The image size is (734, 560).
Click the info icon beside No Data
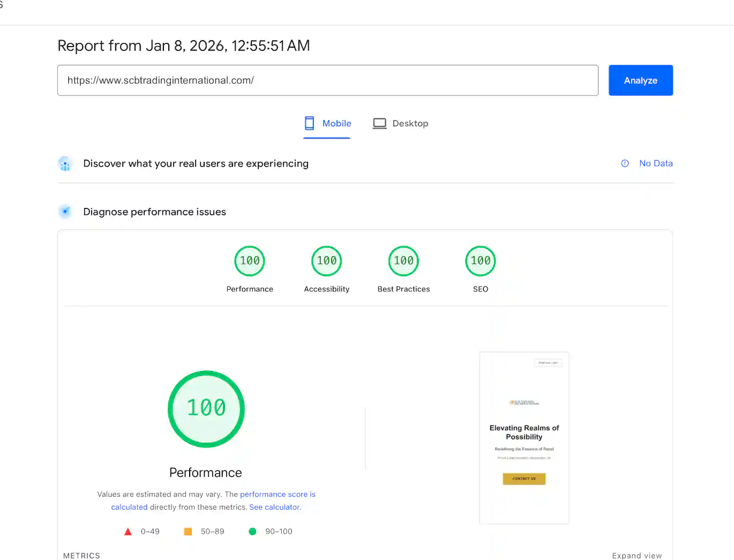[625, 163]
